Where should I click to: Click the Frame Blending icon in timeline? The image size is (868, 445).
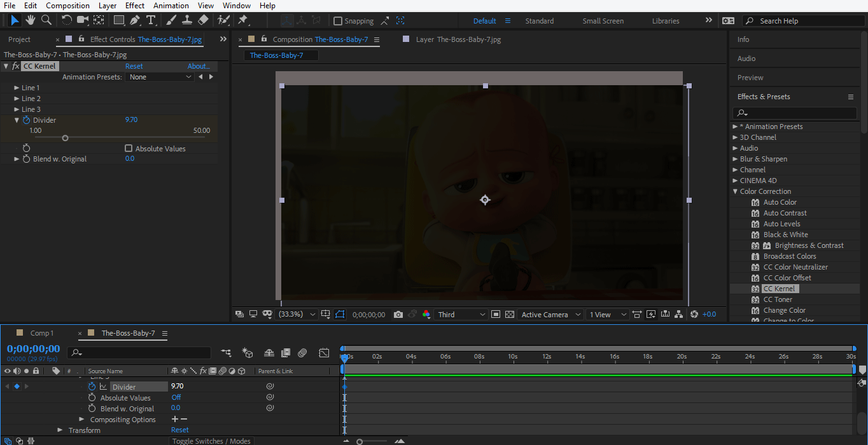(286, 353)
